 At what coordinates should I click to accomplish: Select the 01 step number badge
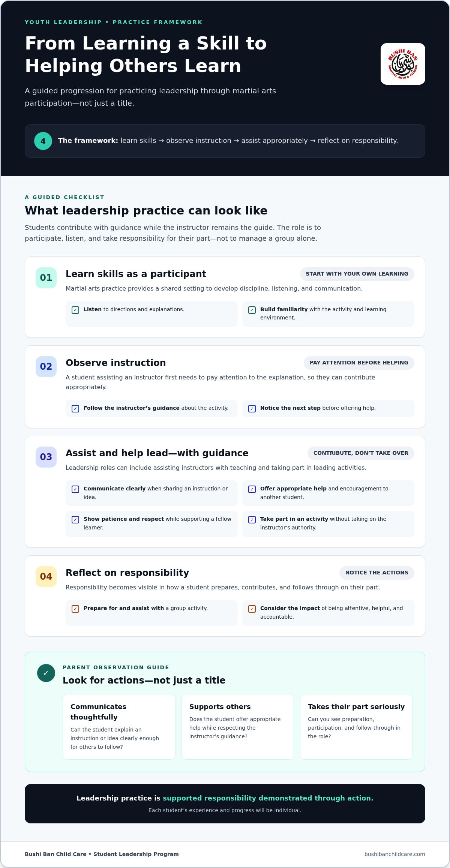click(46, 278)
